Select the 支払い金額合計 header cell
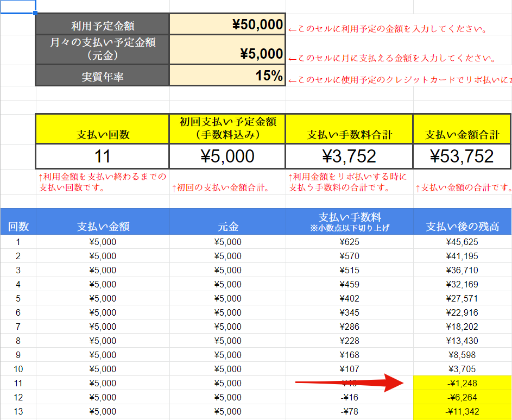512x420 pixels. click(x=462, y=129)
